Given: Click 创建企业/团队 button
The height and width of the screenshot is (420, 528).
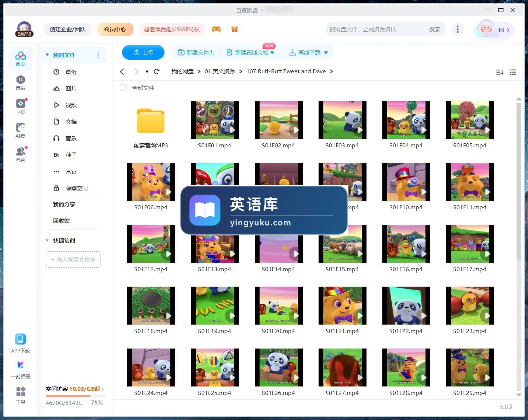Looking at the screenshot, I should (67, 29).
